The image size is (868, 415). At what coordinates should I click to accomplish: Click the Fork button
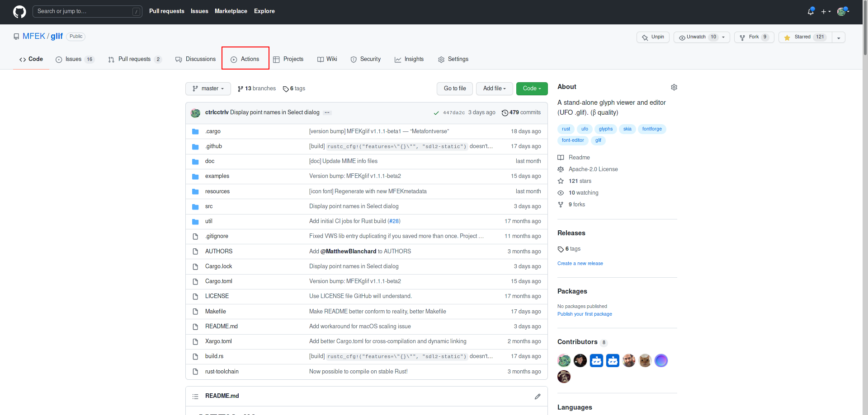[754, 37]
